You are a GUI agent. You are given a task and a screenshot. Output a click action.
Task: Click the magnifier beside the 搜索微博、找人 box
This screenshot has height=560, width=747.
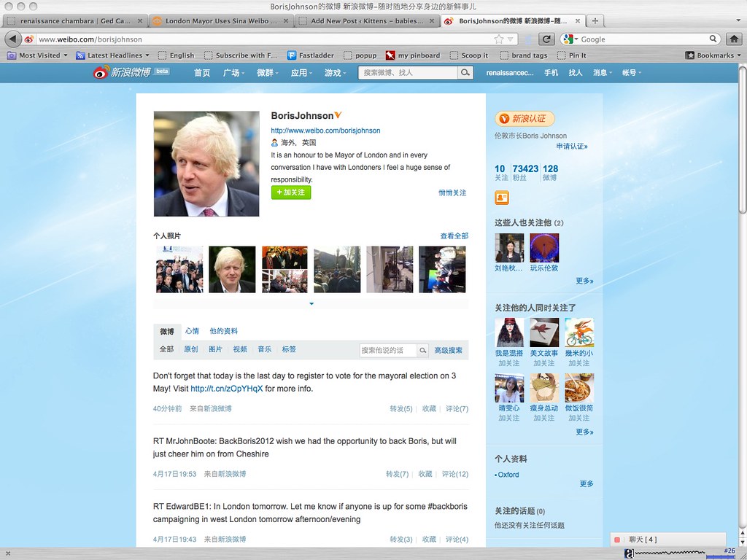(465, 72)
